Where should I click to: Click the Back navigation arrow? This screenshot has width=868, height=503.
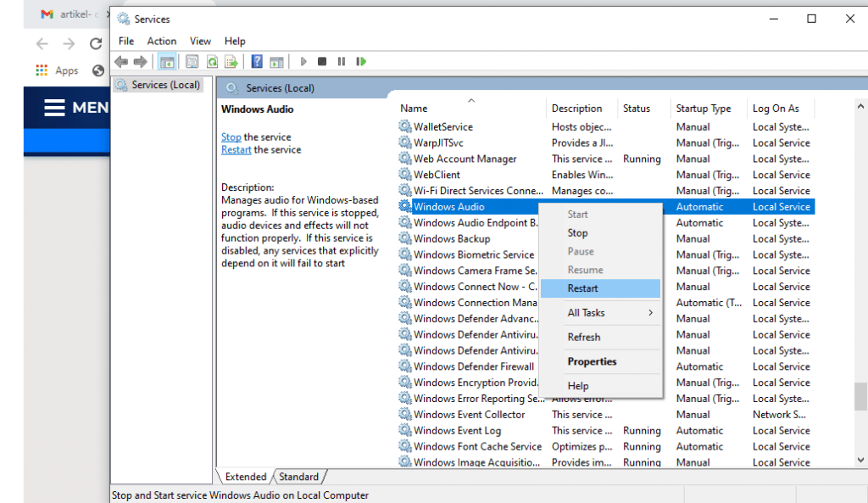tap(120, 60)
